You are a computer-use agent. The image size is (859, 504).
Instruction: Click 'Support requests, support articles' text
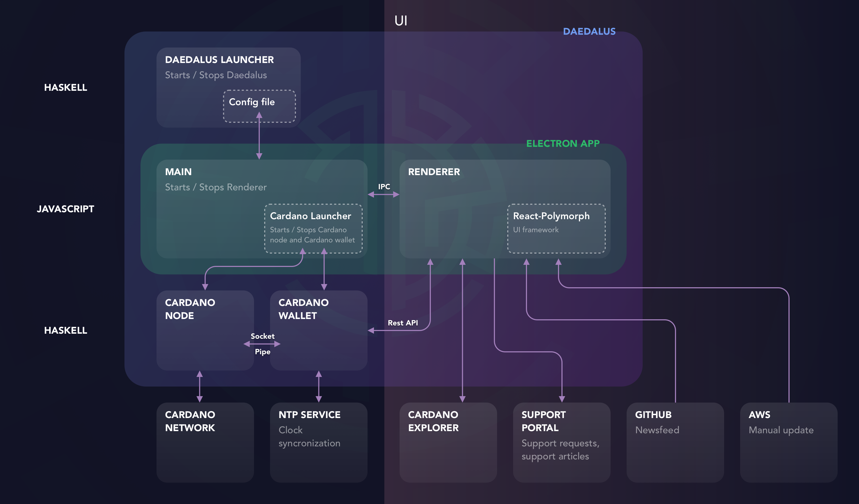click(x=560, y=450)
